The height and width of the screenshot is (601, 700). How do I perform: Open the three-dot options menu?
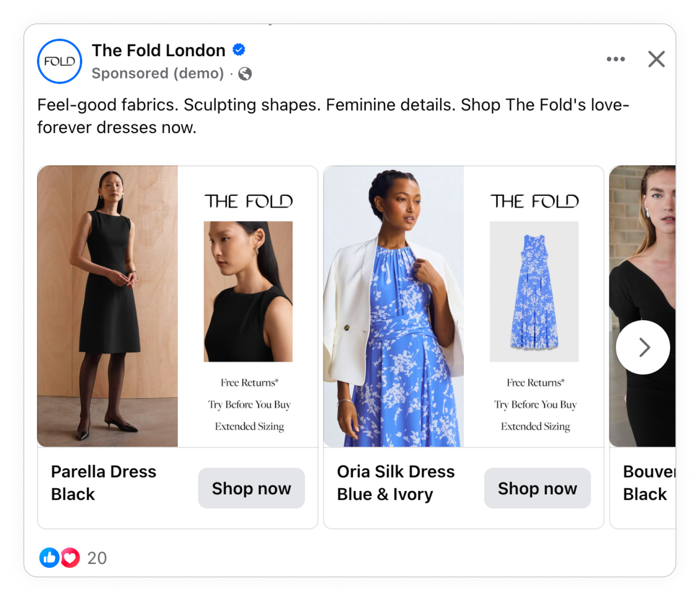pyautogui.click(x=616, y=59)
